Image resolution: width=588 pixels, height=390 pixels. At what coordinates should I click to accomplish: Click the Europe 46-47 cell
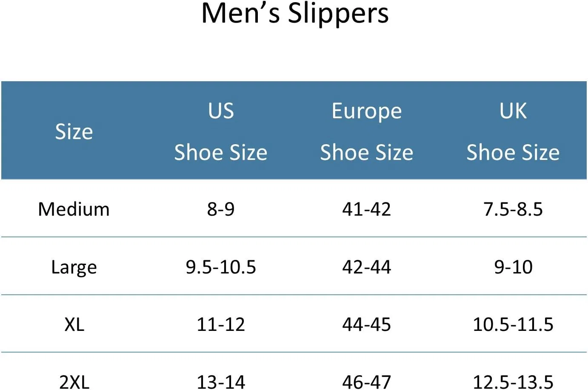click(367, 382)
